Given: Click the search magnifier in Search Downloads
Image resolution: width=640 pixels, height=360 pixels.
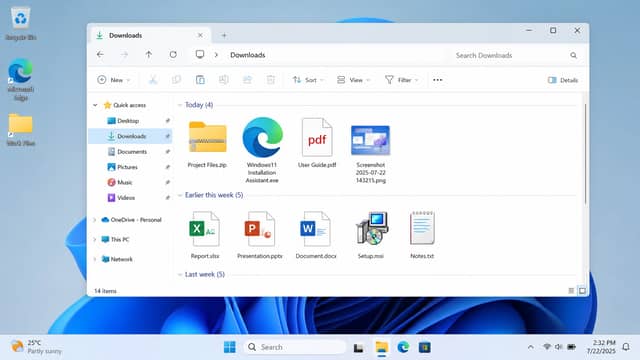Looking at the screenshot, I should coord(573,55).
